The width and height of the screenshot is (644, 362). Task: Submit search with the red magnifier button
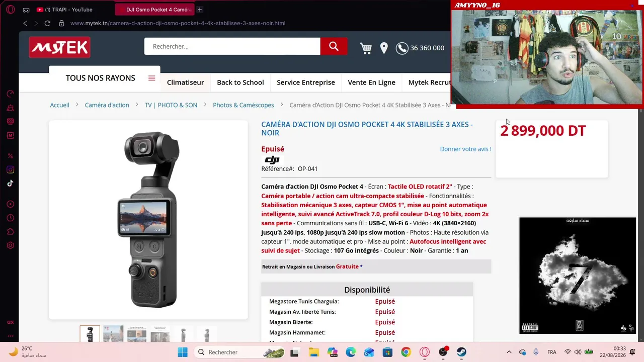pyautogui.click(x=334, y=46)
